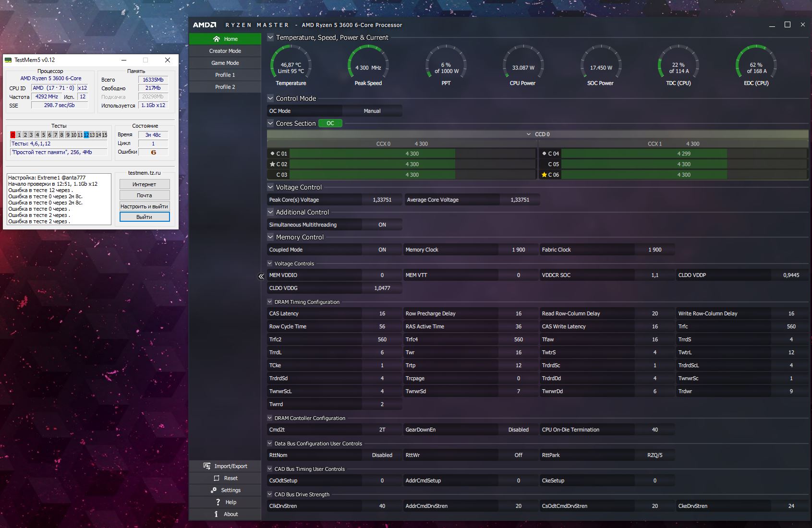The image size is (812, 528).
Task: Open testmem.tz.ru link in TestMem5
Action: click(145, 173)
